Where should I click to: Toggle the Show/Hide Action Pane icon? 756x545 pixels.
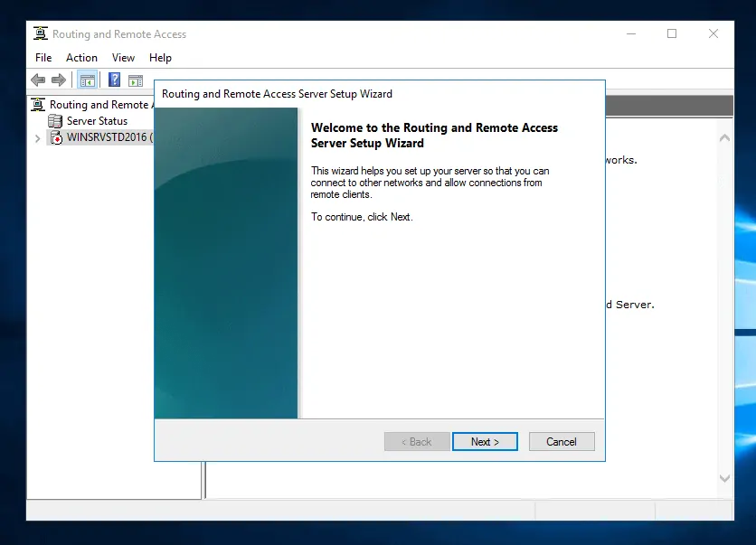(136, 80)
